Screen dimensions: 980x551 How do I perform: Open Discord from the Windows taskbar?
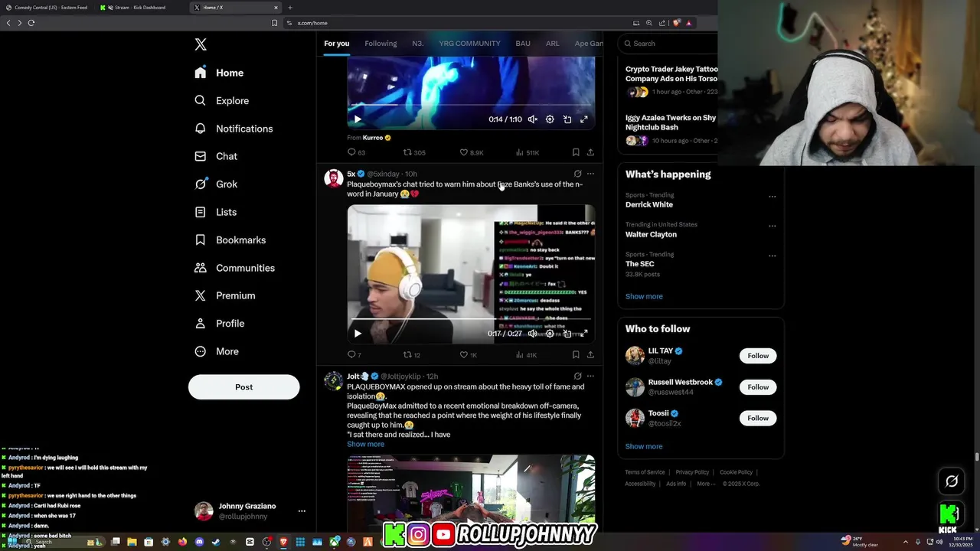click(199, 542)
